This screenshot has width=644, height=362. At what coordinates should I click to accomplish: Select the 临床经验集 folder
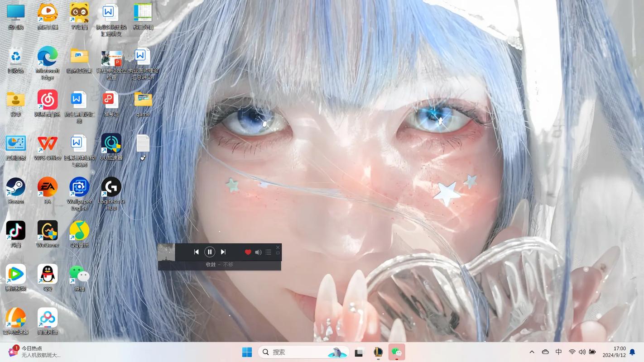(79, 60)
